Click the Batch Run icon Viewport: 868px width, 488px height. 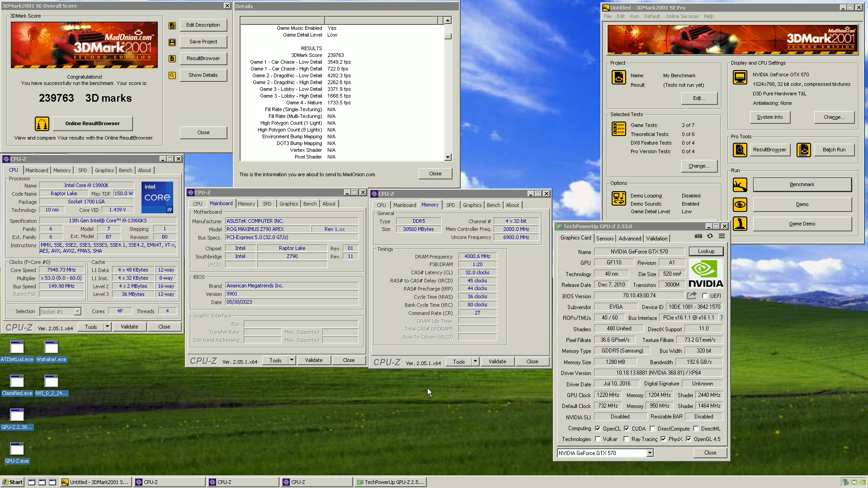pos(804,150)
